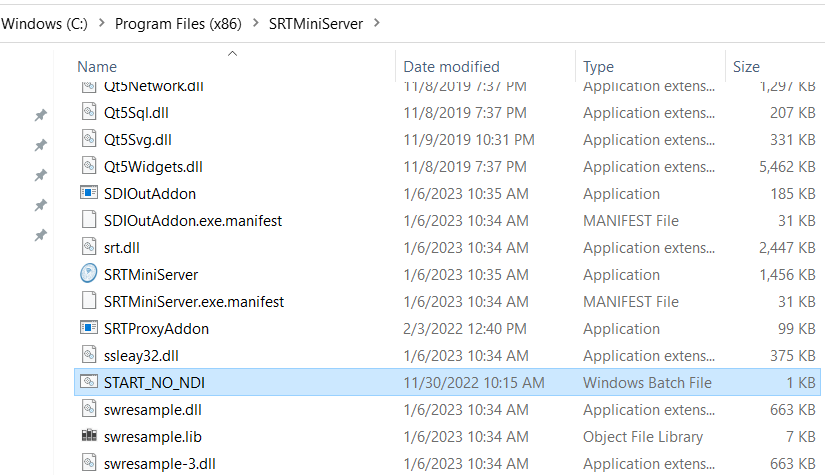Select the Qt5Widgets.dll file name

coord(153,167)
